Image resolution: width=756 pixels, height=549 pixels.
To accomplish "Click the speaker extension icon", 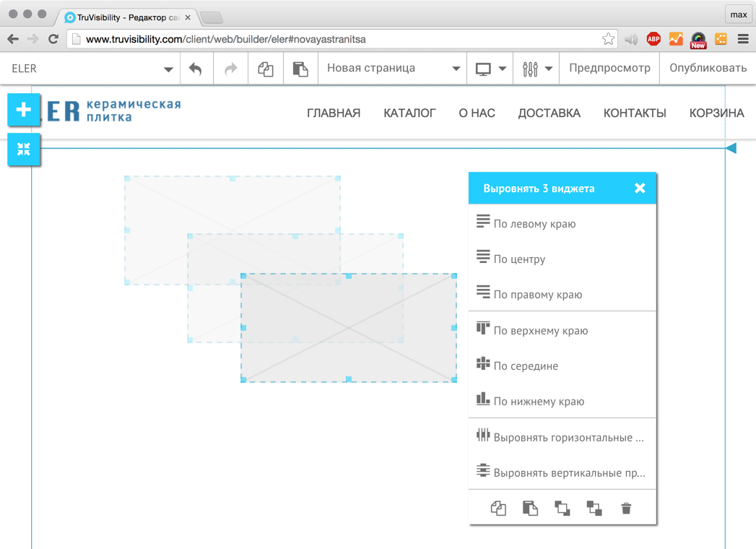I will 631,39.
